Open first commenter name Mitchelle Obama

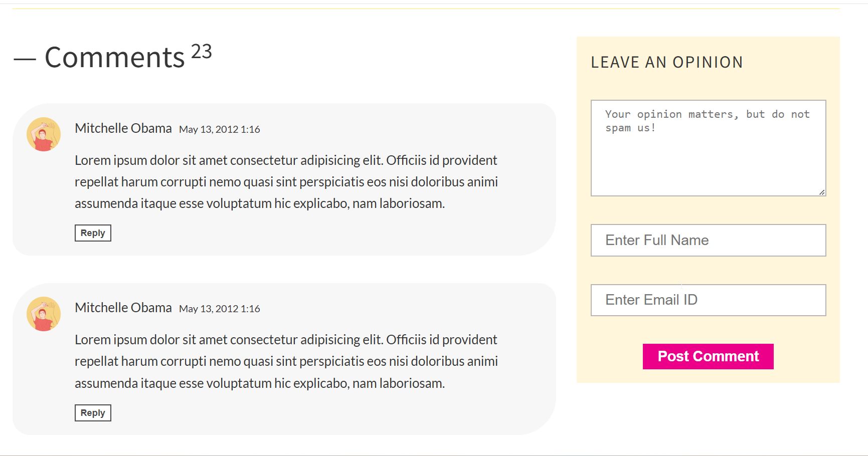123,128
